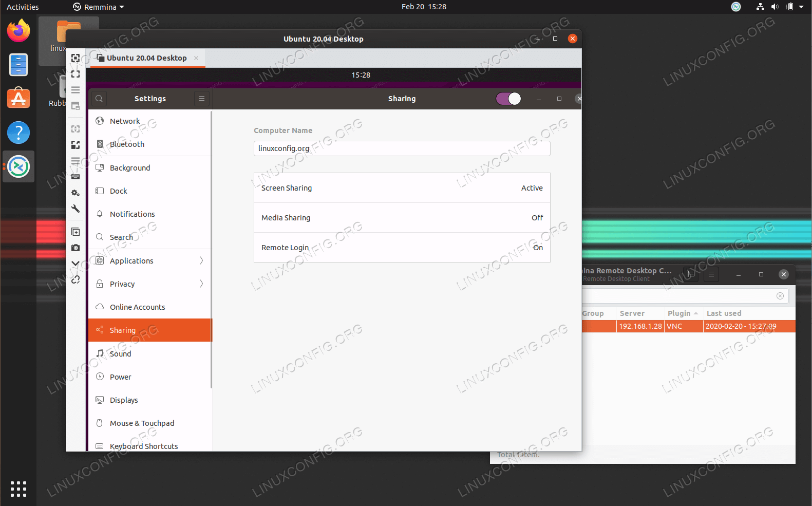Viewport: 812px width, 506px height.
Task: Click Remmina main window view-toggle list icon
Action: click(691, 274)
